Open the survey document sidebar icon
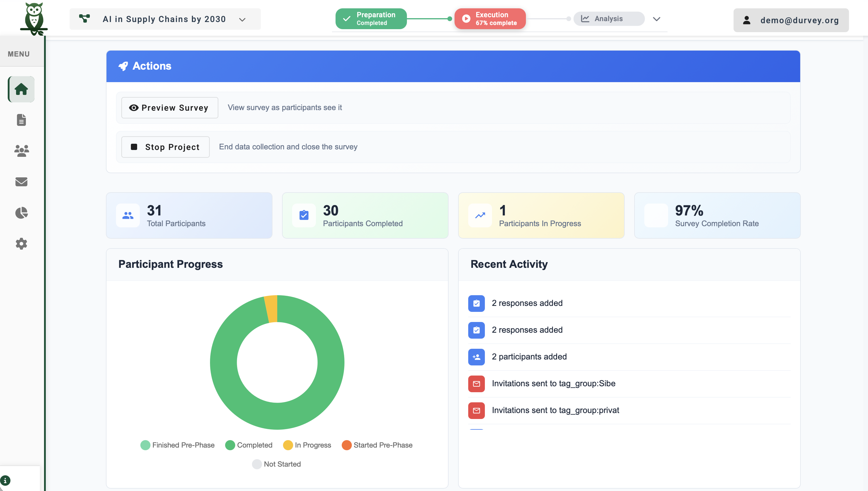Image resolution: width=868 pixels, height=491 pixels. (21, 120)
